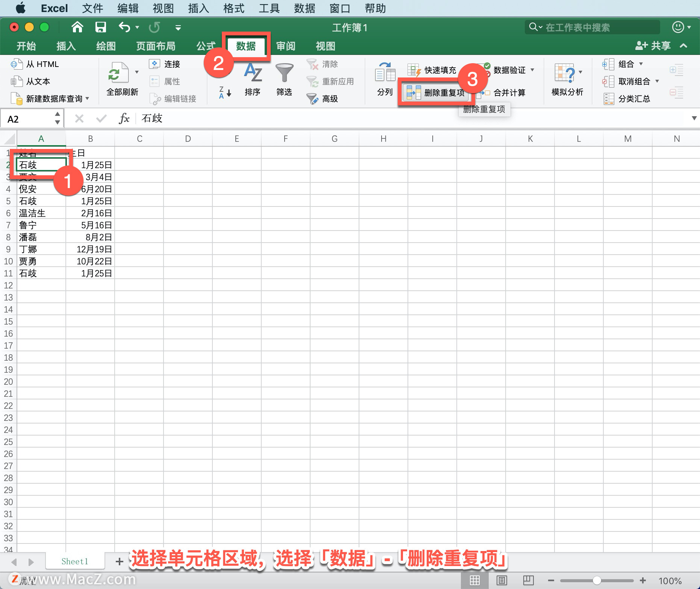Add a new sheet with plus button
700x589 pixels.
pyautogui.click(x=120, y=562)
